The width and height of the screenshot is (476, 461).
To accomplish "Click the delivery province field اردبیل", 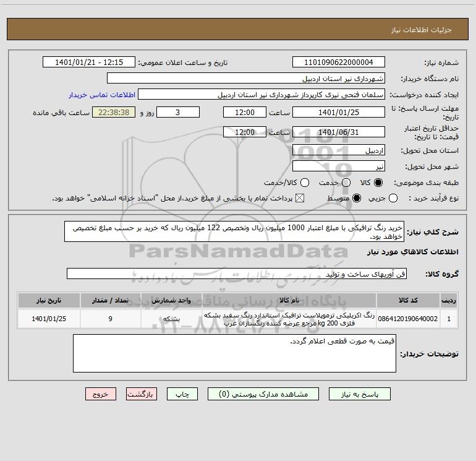I will click(339, 150).
